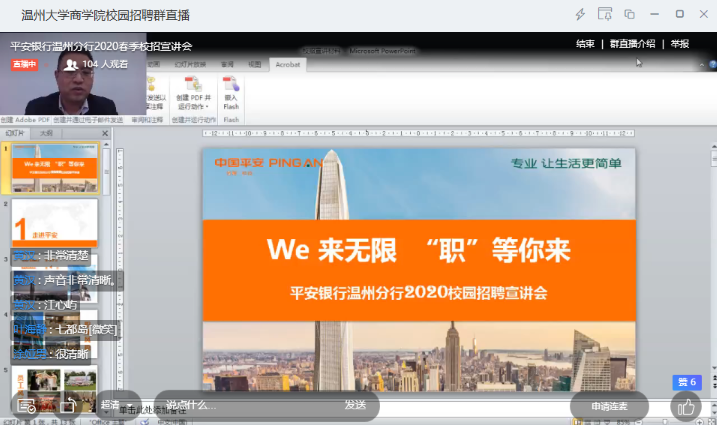This screenshot has width=717, height=425.
Task: Click the pop-out window icon in title bar
Action: click(x=629, y=14)
